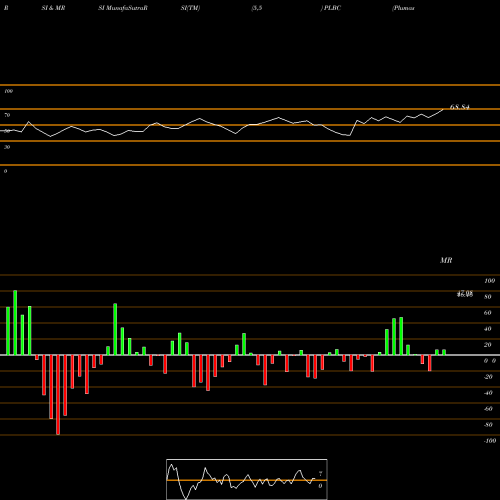Click the '100' label on MR right axis

click(x=489, y=281)
